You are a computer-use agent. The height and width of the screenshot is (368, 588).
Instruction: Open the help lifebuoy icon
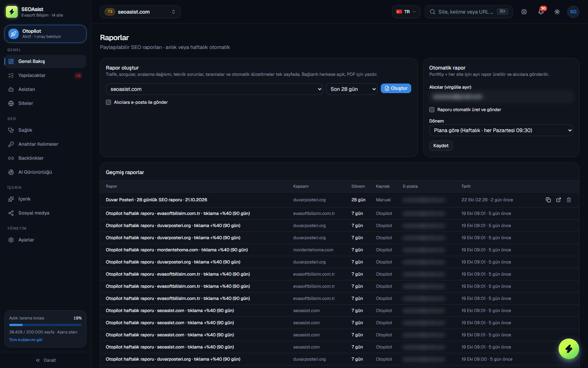[524, 12]
